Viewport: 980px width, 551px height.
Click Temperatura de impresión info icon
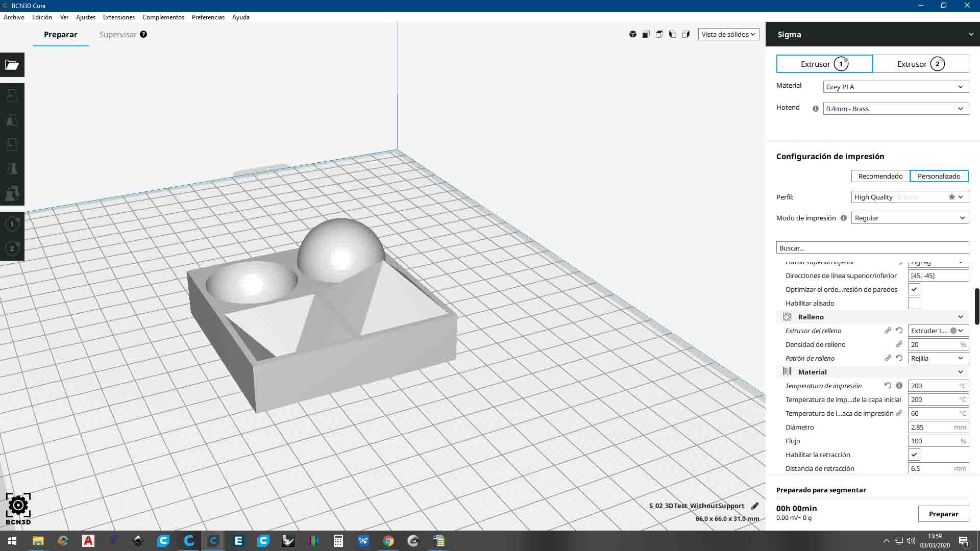tap(899, 386)
